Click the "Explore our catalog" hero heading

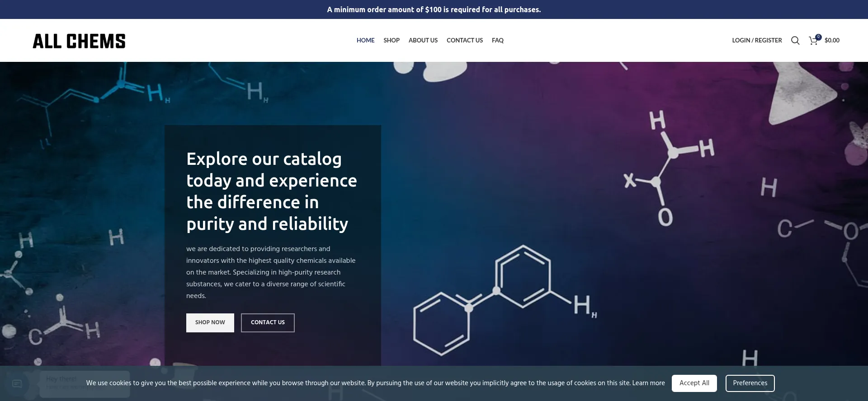click(x=271, y=191)
